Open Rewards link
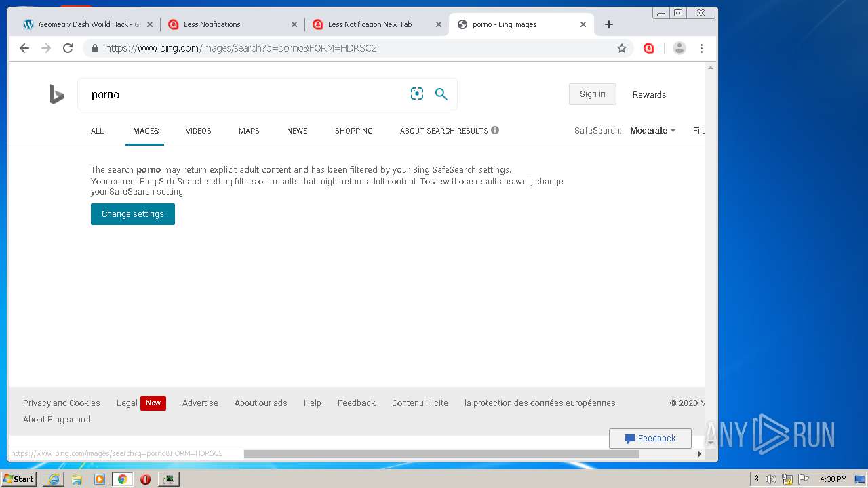 650,94
